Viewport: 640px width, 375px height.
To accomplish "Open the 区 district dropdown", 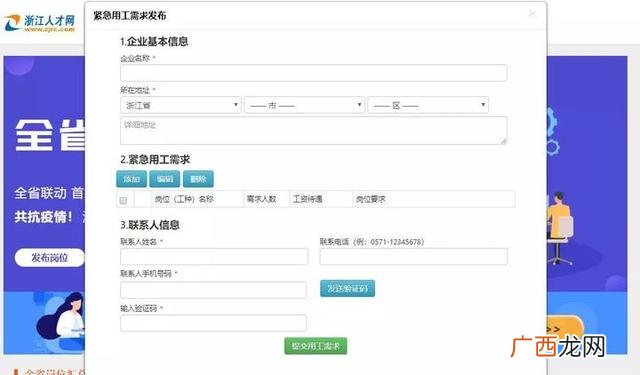I will pyautogui.click(x=428, y=105).
